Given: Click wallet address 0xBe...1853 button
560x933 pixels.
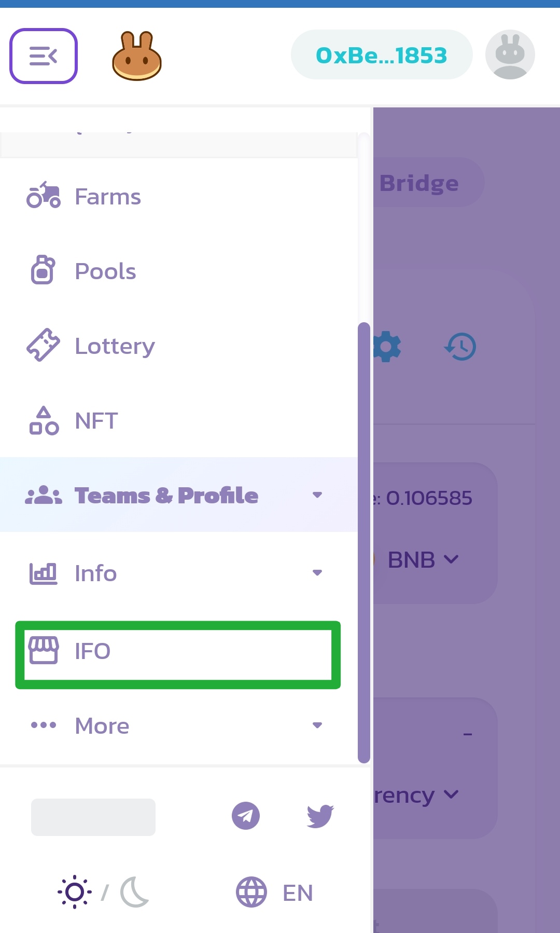Looking at the screenshot, I should pos(382,55).
